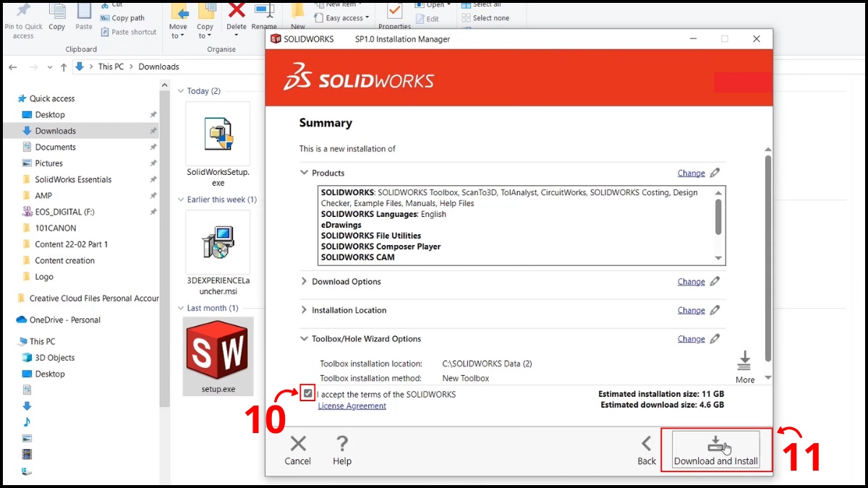The image size is (868, 488).
Task: Expand the Installation Location section
Action: pos(304,310)
